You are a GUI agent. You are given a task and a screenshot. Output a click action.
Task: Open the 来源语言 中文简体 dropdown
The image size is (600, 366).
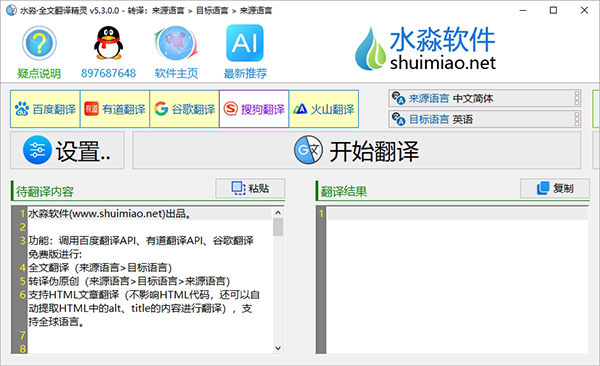[x=484, y=98]
